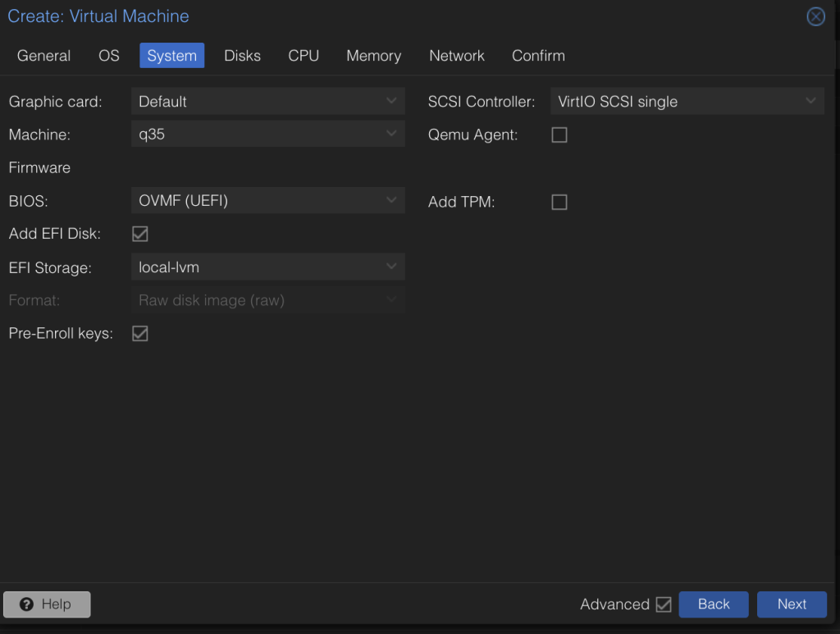Click the Help button with question icon
This screenshot has height=634, width=840.
point(47,604)
